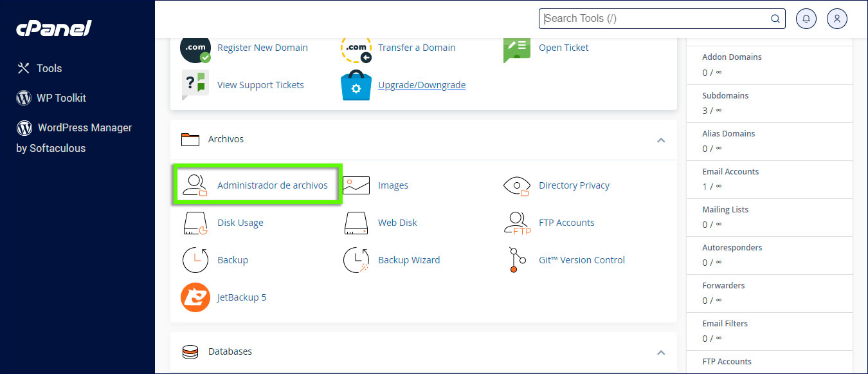Open the notifications bell
The width and height of the screenshot is (868, 374).
click(x=806, y=18)
